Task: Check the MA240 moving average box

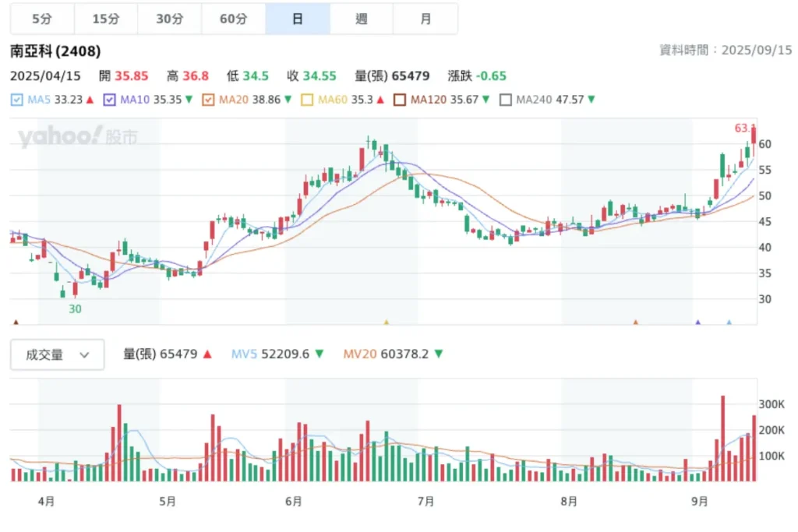Action: tap(505, 100)
